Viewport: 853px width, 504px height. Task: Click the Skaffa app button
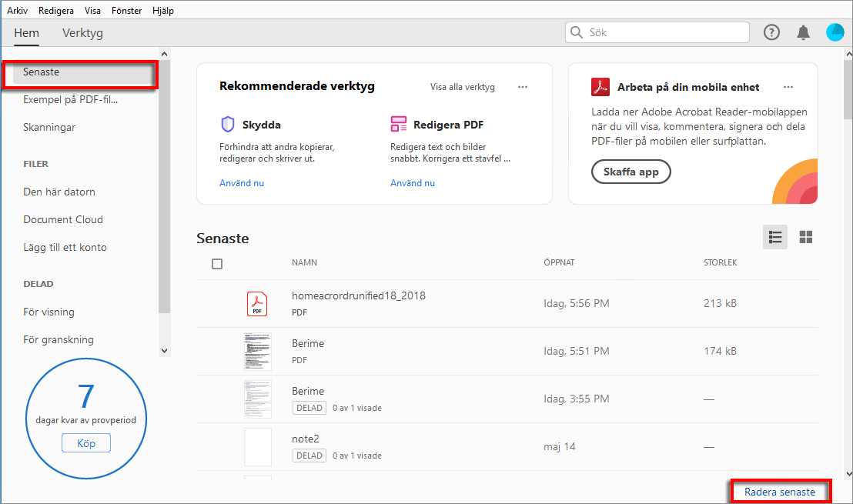[631, 172]
